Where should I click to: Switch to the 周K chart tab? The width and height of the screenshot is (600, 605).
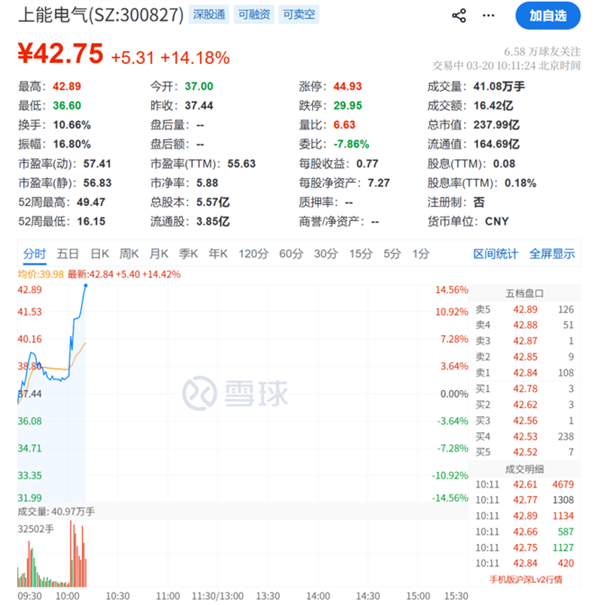click(130, 254)
